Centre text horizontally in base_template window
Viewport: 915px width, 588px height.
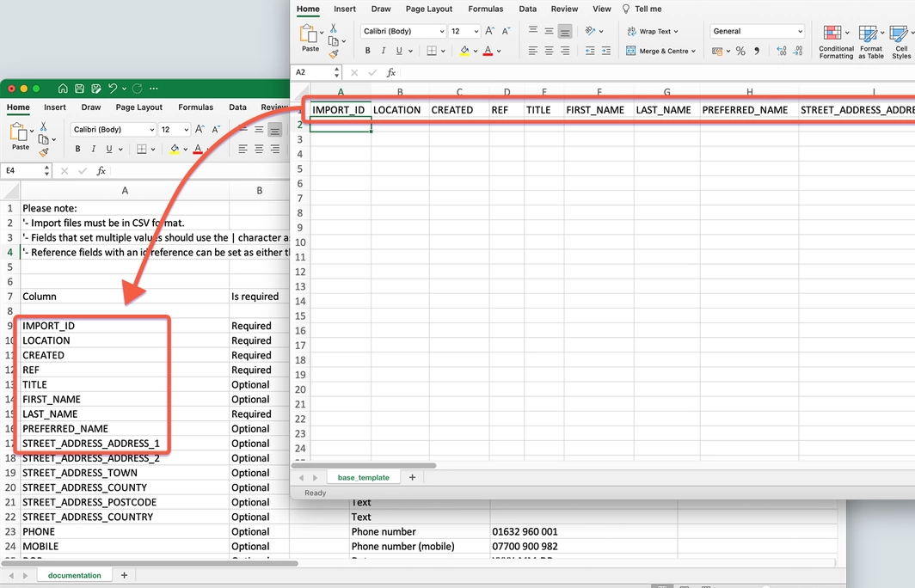click(550, 51)
